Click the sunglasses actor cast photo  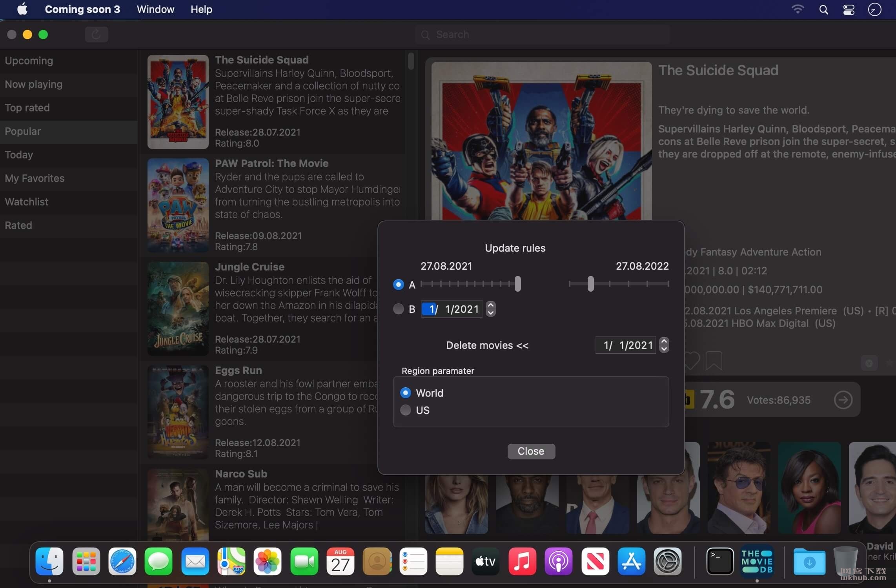coord(739,488)
